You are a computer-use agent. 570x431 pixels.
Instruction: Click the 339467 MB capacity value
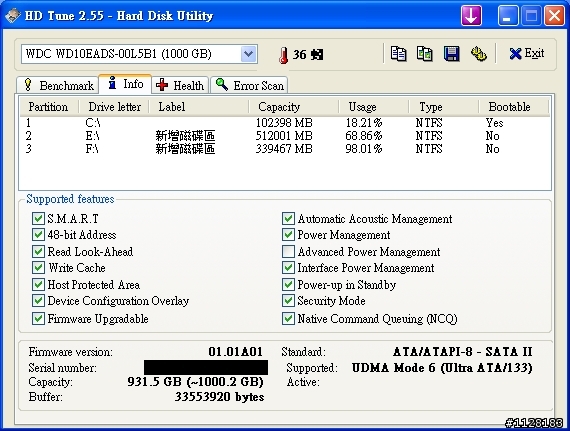[284, 149]
